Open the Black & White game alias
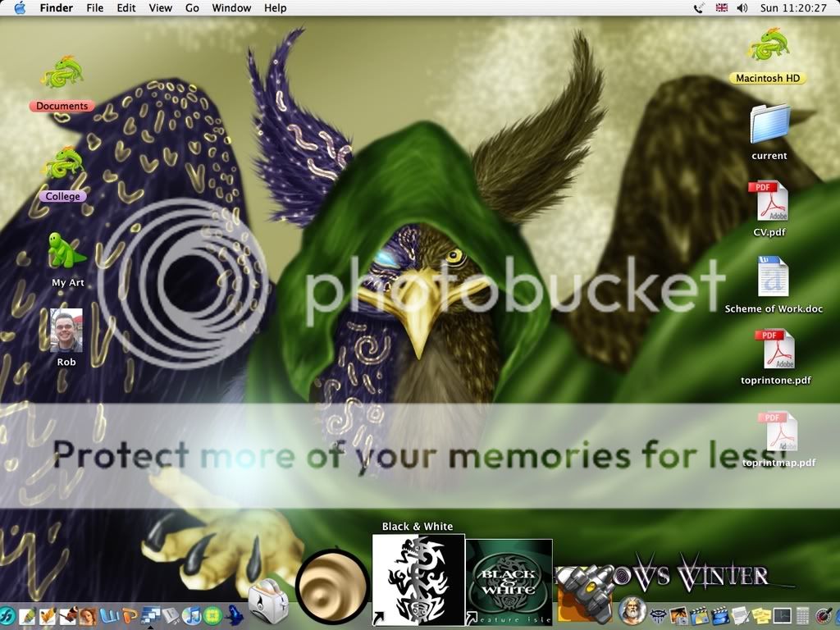Viewport: 840px width, 630px height. pyautogui.click(x=418, y=580)
